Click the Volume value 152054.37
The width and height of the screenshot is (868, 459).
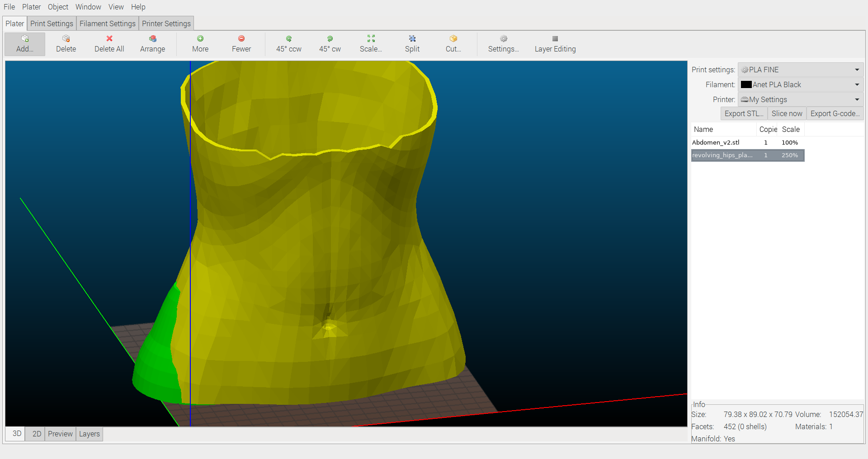pyautogui.click(x=846, y=414)
